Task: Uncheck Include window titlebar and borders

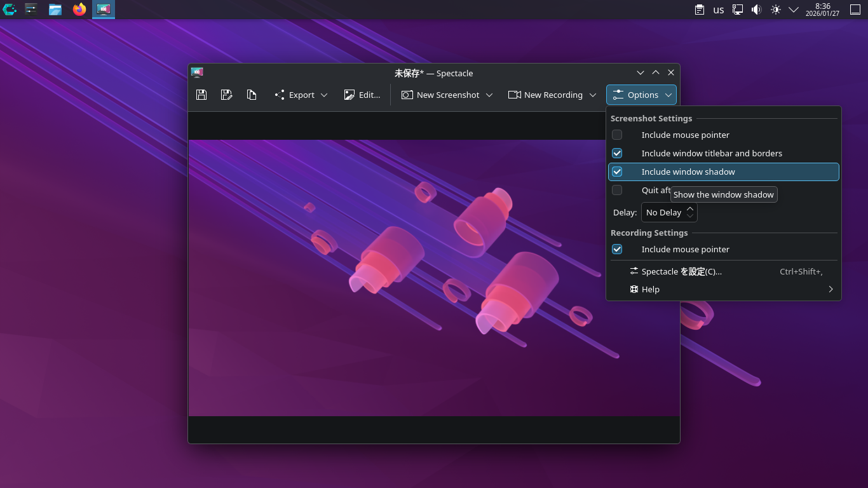Action: pyautogui.click(x=617, y=153)
